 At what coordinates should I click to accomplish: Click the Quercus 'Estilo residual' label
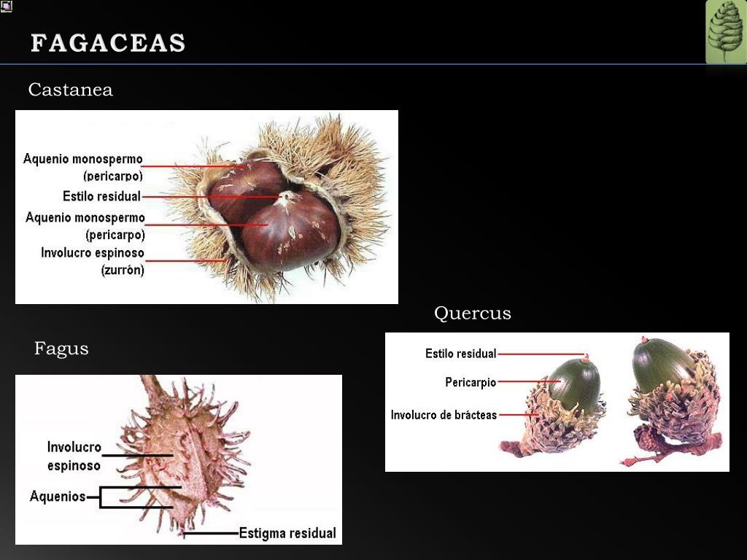[461, 354]
